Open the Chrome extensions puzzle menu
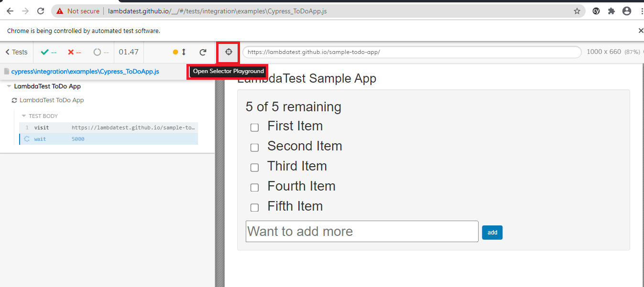Image resolution: width=644 pixels, height=287 pixels. tap(611, 11)
